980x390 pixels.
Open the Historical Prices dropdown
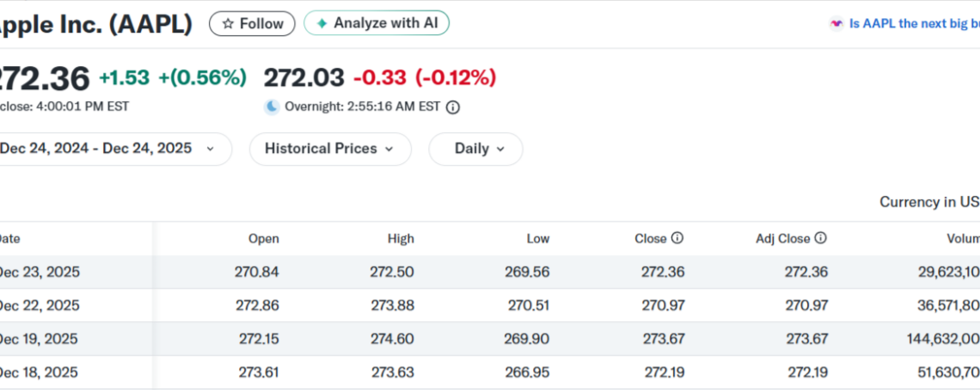tap(330, 149)
